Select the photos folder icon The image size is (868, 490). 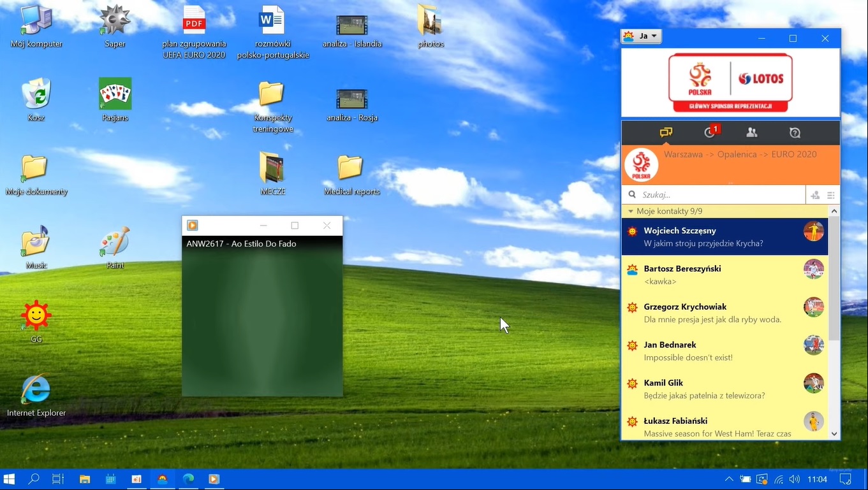coord(430,27)
